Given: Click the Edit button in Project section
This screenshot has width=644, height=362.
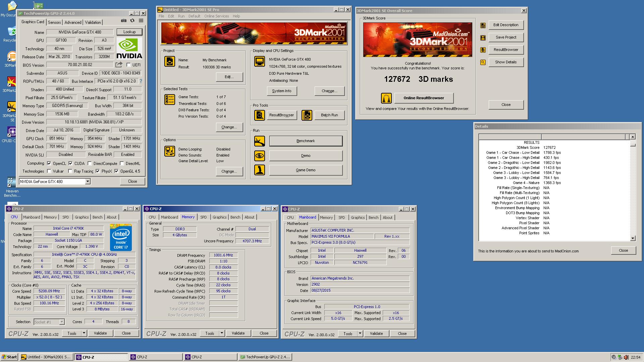Looking at the screenshot, I should tap(229, 77).
